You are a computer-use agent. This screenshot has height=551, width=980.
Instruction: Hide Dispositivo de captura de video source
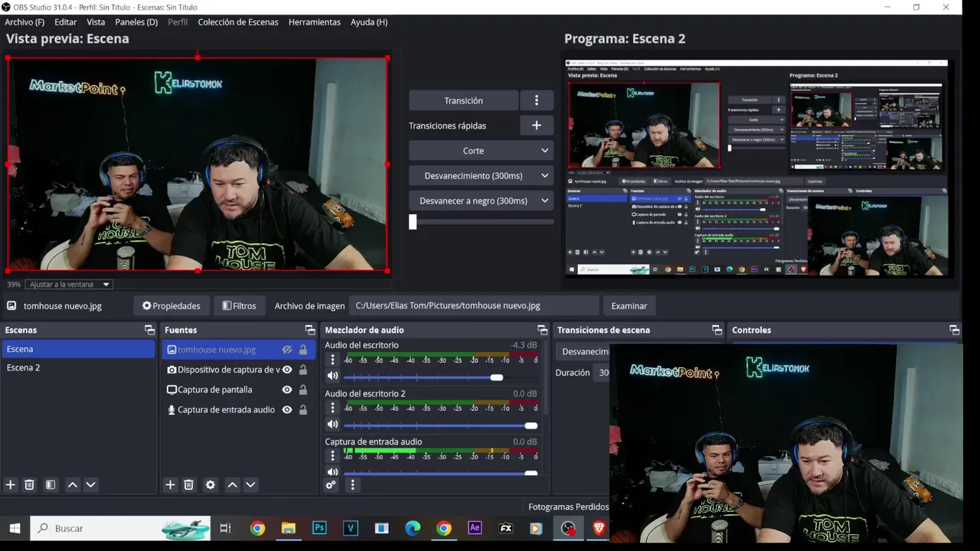pos(287,370)
